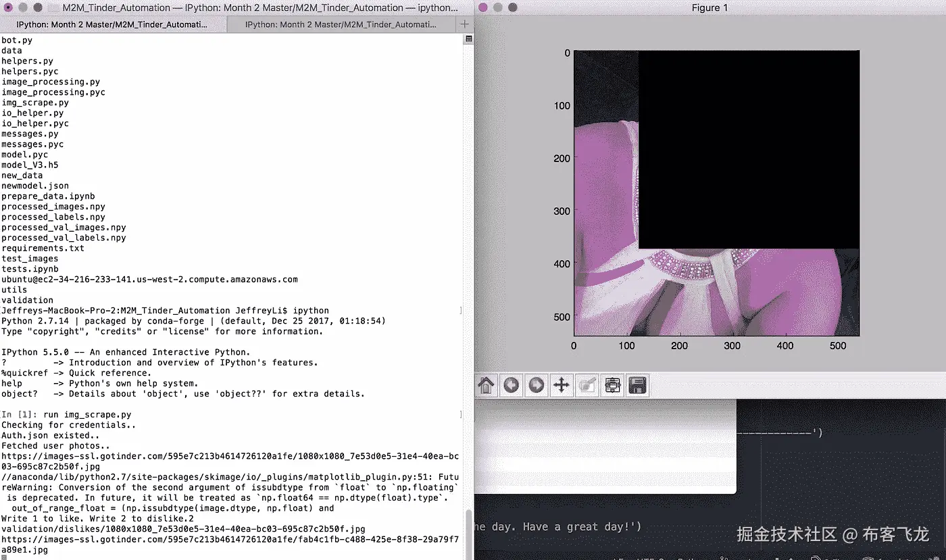Click the 'bot.py' file entry
The height and width of the screenshot is (560, 946).
17,41
